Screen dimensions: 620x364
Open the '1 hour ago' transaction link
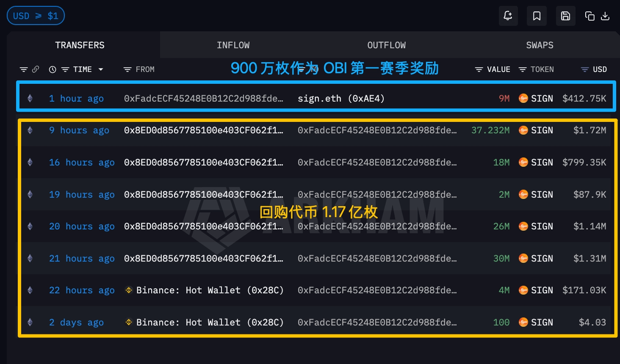point(76,99)
